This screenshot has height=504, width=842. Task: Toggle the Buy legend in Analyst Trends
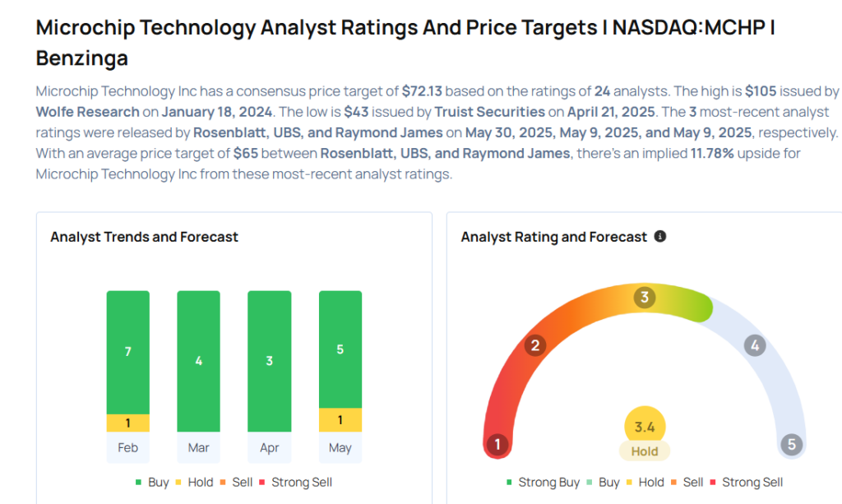152,483
